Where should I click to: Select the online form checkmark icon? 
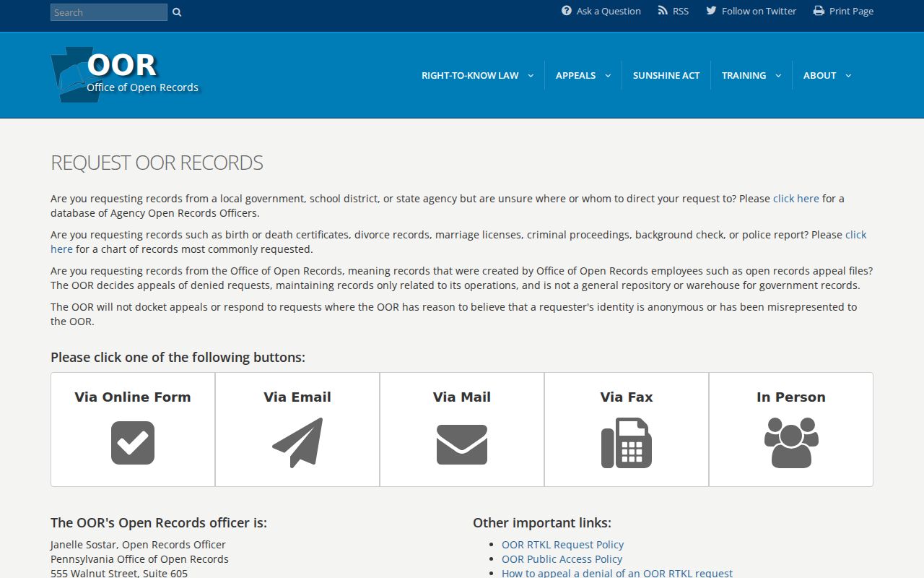[133, 443]
